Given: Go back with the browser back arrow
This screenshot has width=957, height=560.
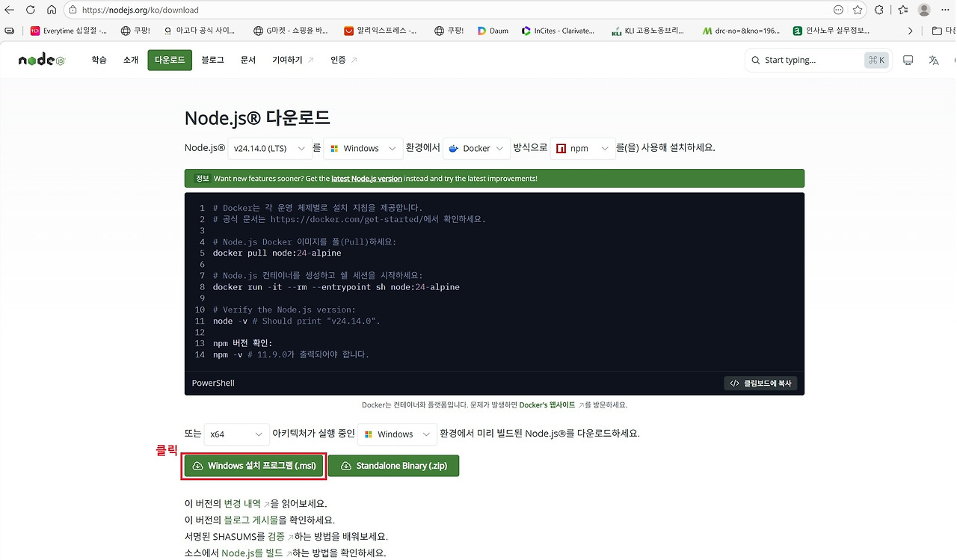Looking at the screenshot, I should [10, 10].
